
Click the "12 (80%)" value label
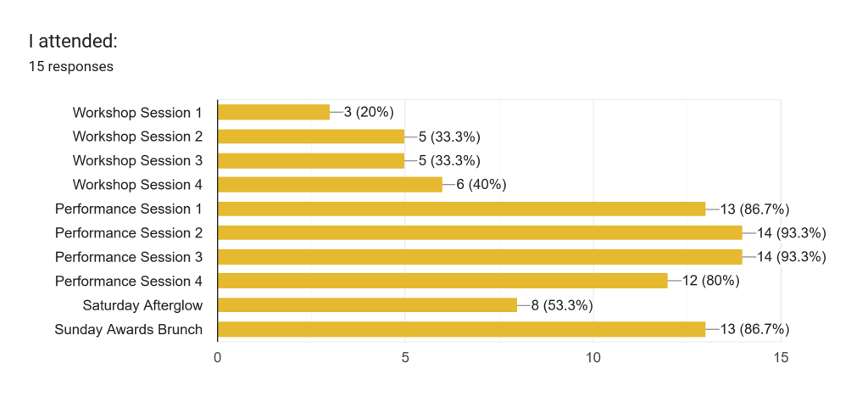click(710, 281)
